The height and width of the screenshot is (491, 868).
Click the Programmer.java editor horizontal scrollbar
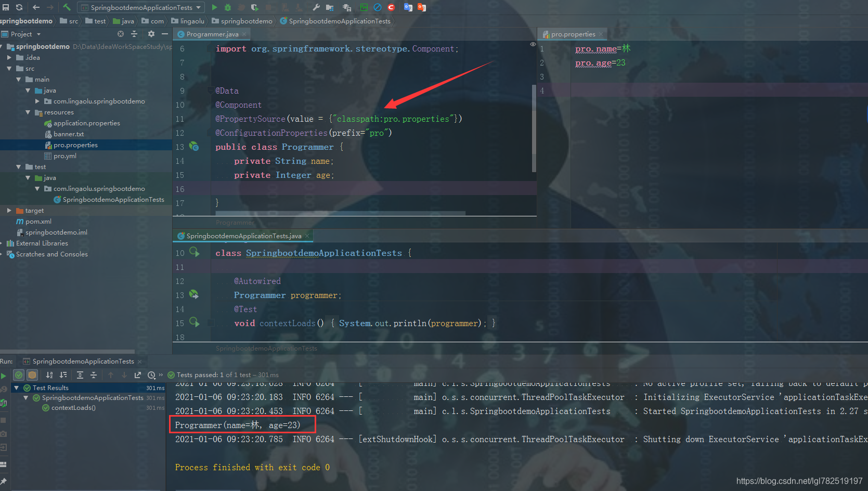(x=340, y=213)
